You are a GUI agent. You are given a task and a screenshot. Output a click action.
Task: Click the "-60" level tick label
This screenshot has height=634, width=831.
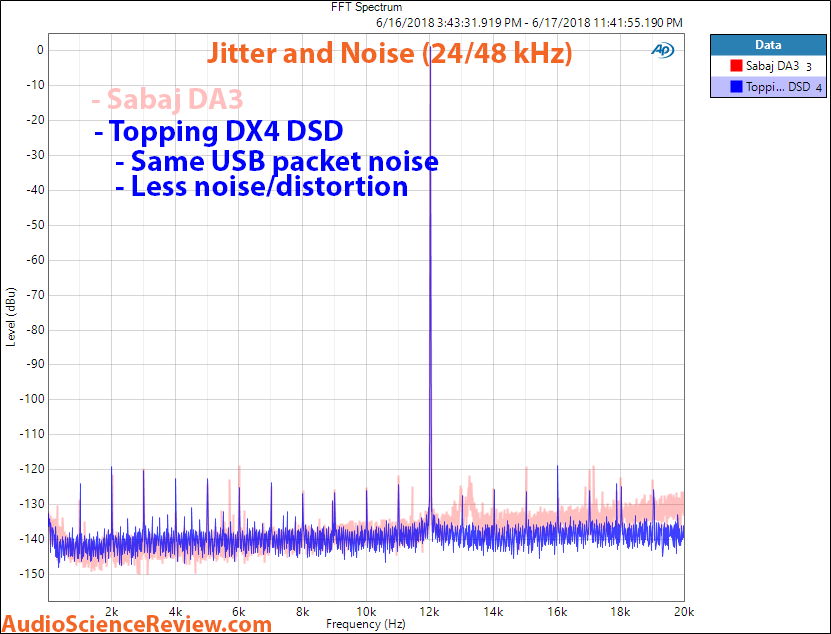(36, 260)
